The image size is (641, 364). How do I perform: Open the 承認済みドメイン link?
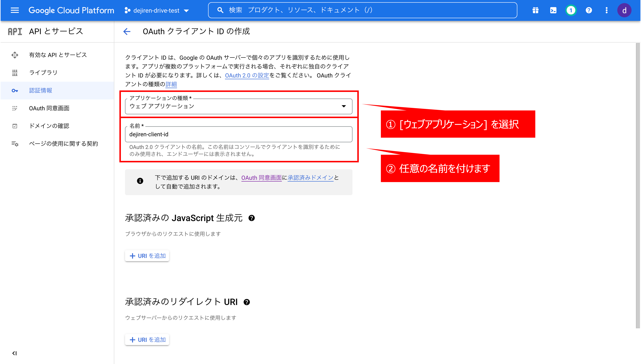click(310, 178)
